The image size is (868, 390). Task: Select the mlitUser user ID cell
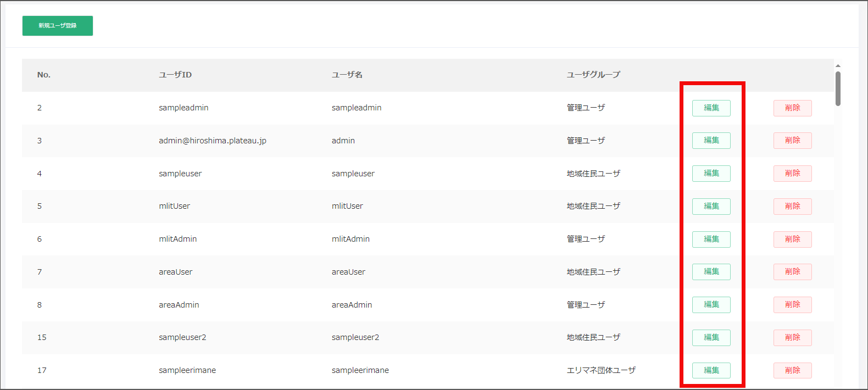coord(174,206)
